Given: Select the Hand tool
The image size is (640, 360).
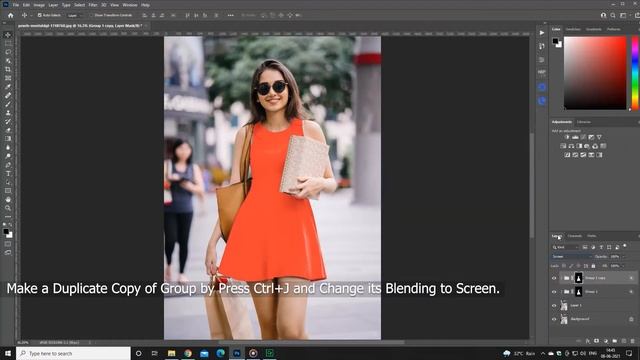Looking at the screenshot, I should point(8,200).
